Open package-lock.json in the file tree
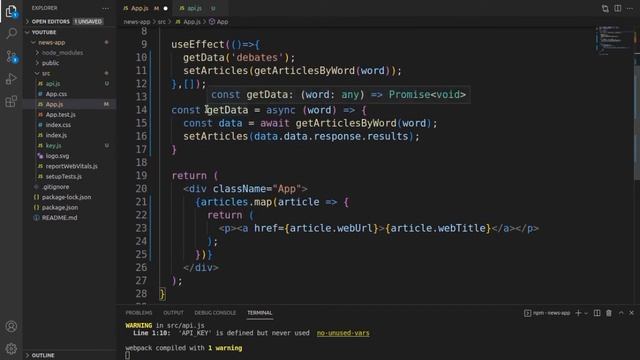Image resolution: width=640 pixels, height=360 pixels. point(69,197)
